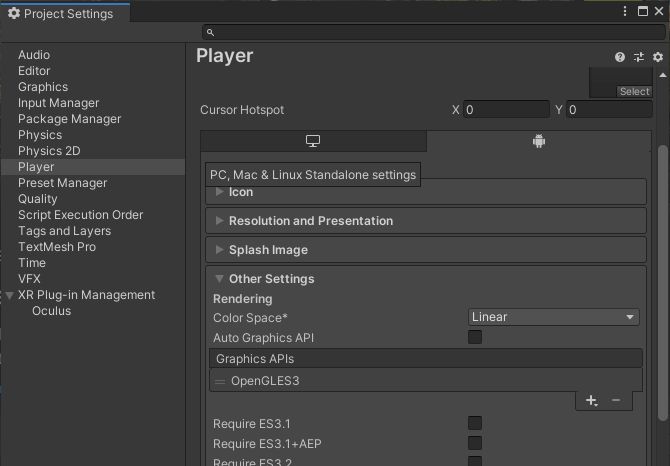
Task: Add a Graphics API with plus button
Action: coord(591,400)
